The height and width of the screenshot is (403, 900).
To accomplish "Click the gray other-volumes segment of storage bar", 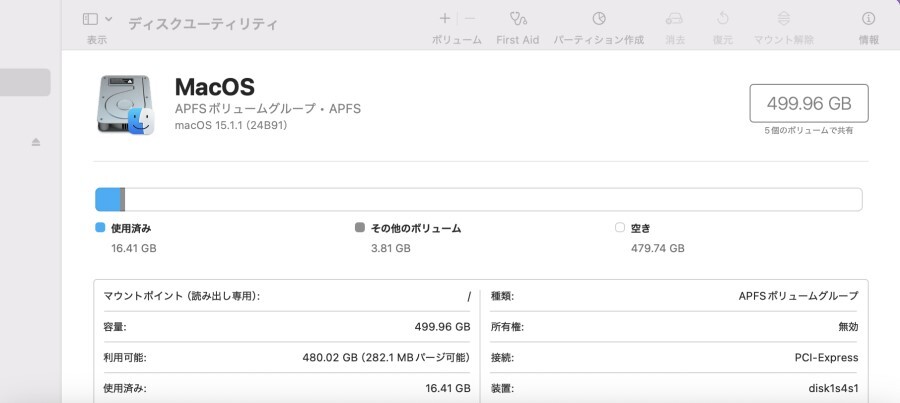I will (x=123, y=199).
